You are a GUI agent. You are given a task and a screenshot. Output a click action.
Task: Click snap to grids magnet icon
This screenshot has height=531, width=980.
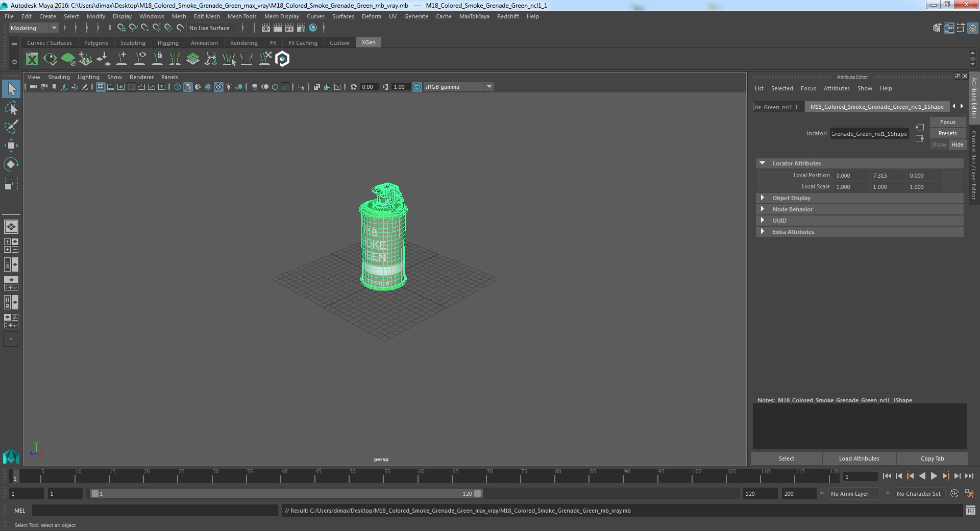pyautogui.click(x=121, y=28)
